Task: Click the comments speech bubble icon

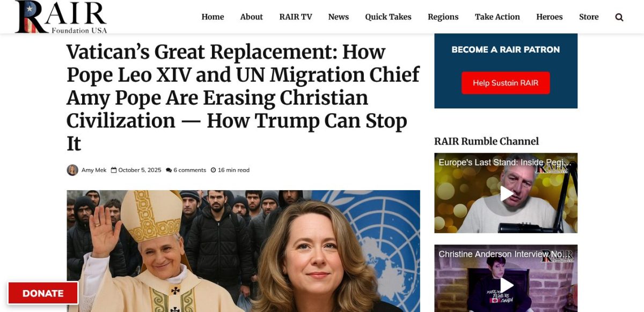Action: (x=169, y=170)
